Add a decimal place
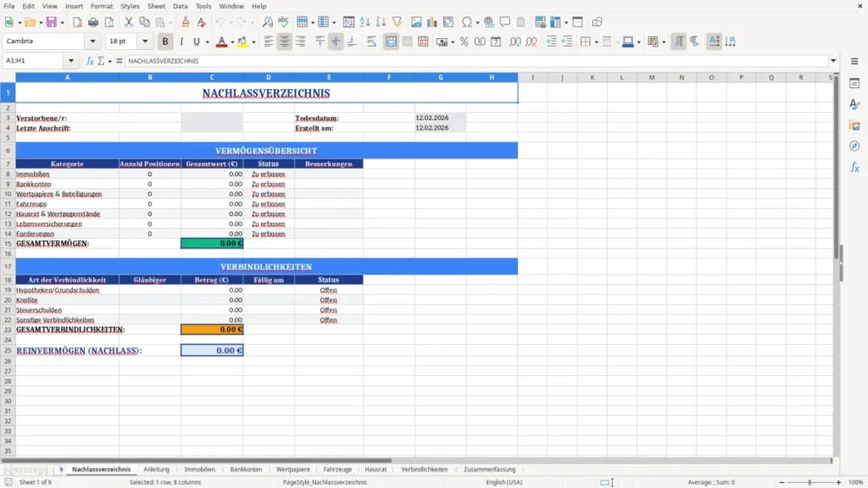Image resolution: width=868 pixels, height=488 pixels. 515,42
